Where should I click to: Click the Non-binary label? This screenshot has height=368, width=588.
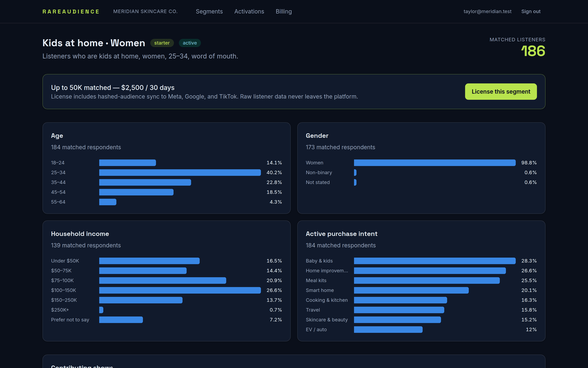(319, 173)
